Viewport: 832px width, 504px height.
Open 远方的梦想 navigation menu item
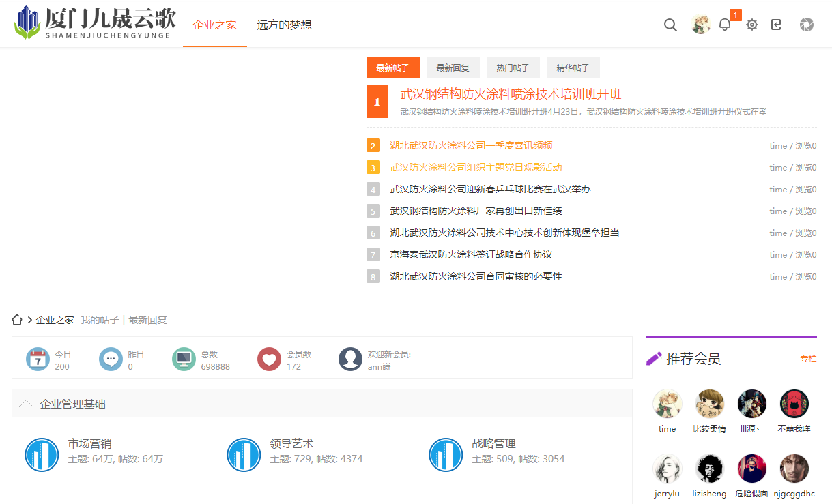284,25
